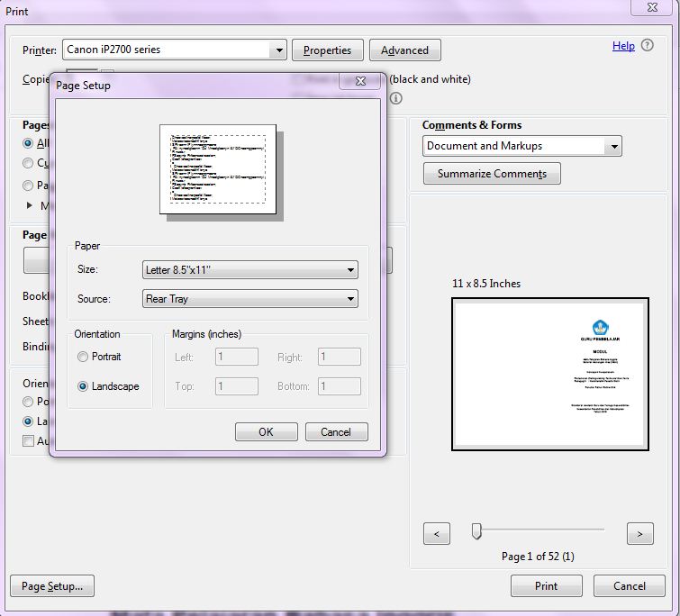Go to previous preview page
The image size is (680, 616).
[x=437, y=534]
